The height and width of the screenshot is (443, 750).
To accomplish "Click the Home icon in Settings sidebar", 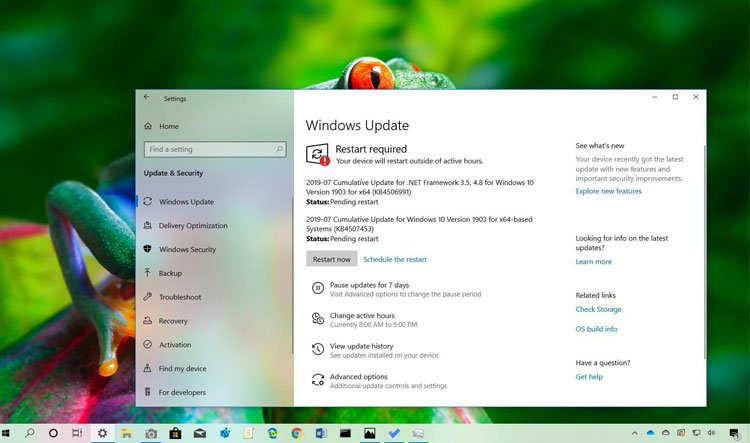I will [148, 127].
